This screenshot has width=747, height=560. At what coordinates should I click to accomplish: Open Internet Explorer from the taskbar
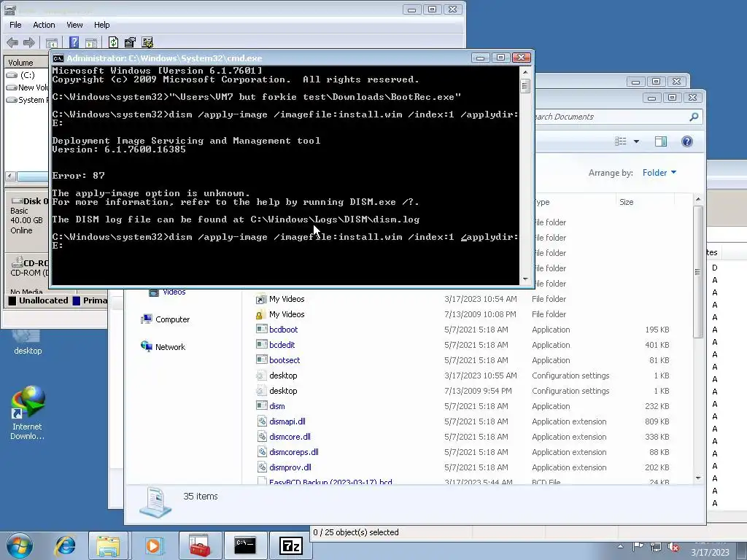[x=65, y=545]
